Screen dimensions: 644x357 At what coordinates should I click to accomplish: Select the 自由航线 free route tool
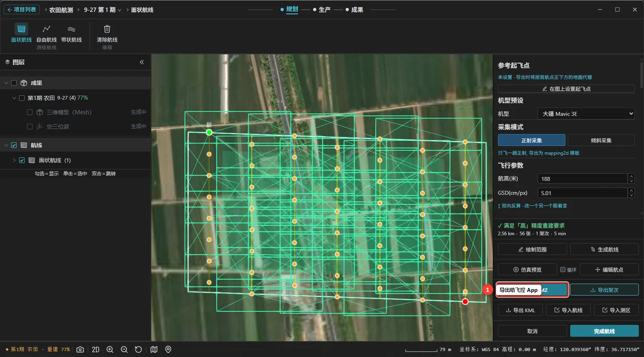(x=47, y=33)
